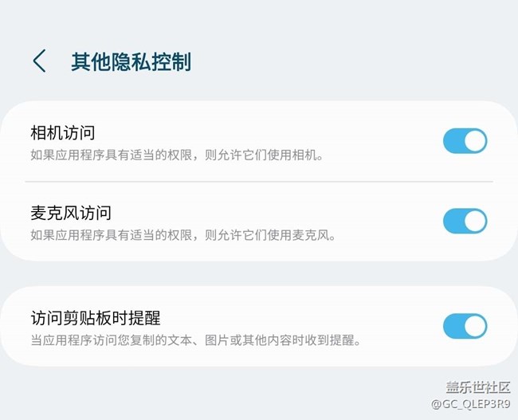
Task: Click the divider between camera and microphone rows
Action: point(259,182)
